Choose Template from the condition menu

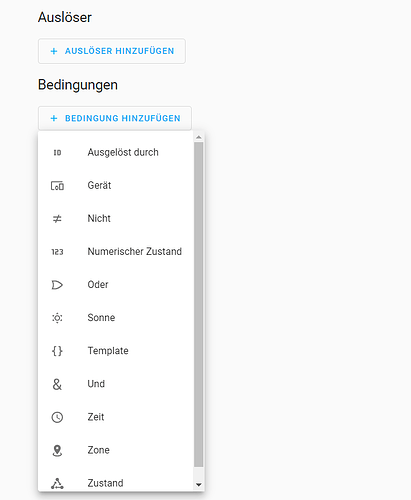coord(116,351)
